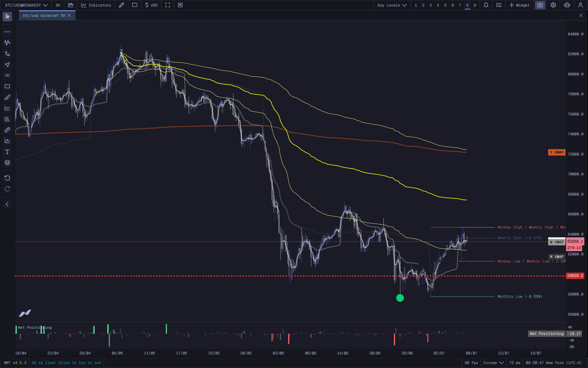
Task: Select the rectangle drawing tool
Action: click(7, 86)
